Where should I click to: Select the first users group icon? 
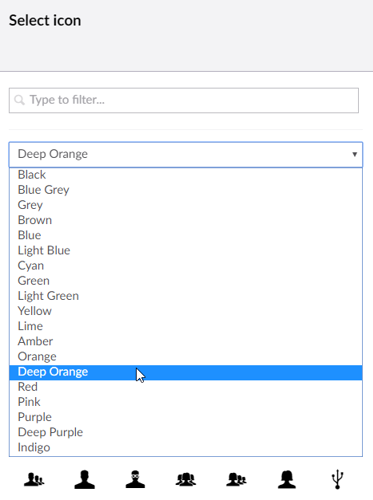(x=34, y=479)
